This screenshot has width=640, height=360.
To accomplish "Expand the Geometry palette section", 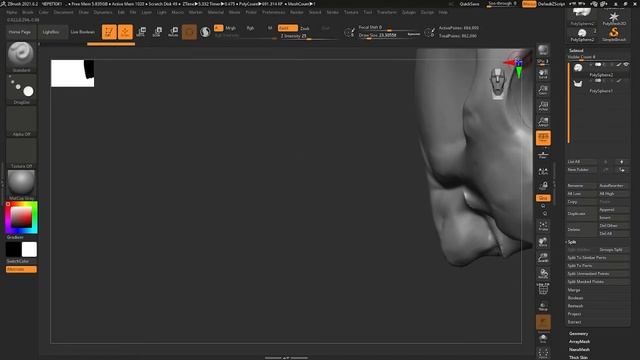I will point(579,334).
